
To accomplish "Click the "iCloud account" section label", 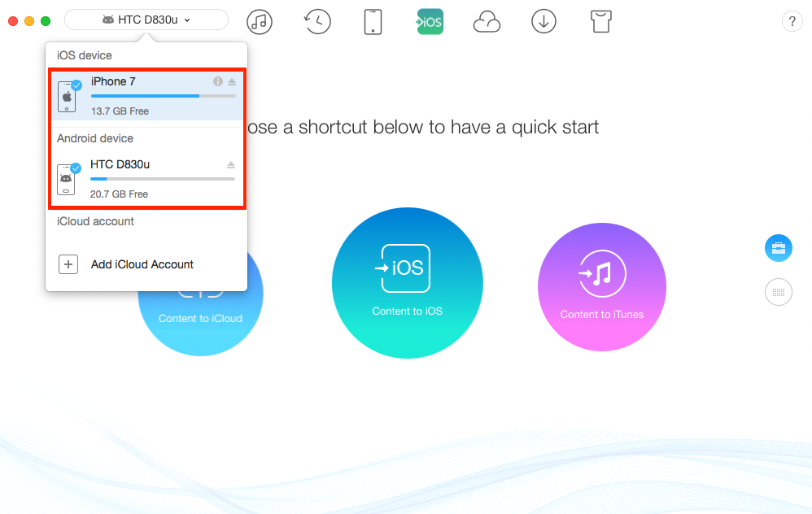I will coord(95,221).
